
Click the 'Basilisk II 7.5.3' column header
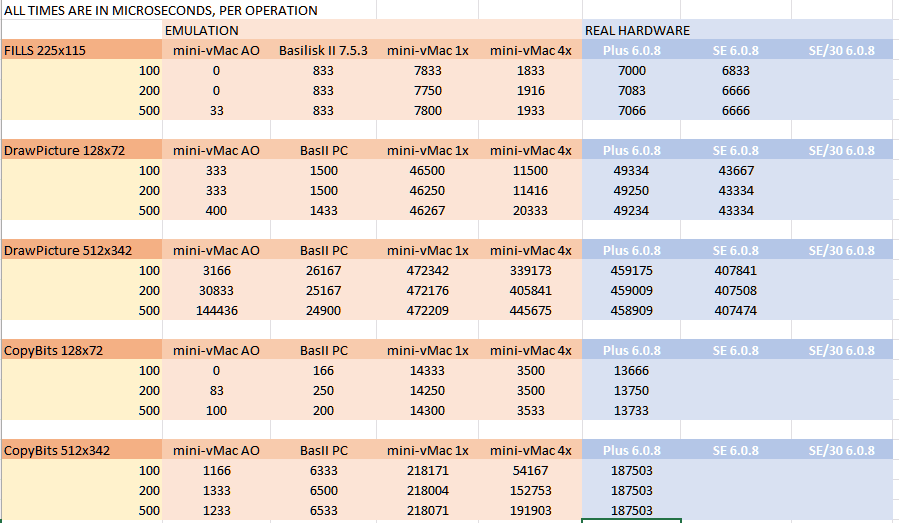(x=323, y=50)
